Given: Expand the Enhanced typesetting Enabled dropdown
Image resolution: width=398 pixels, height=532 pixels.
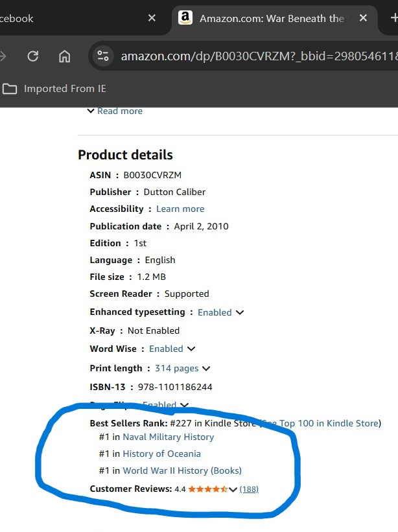Looking at the screenshot, I should point(240,312).
